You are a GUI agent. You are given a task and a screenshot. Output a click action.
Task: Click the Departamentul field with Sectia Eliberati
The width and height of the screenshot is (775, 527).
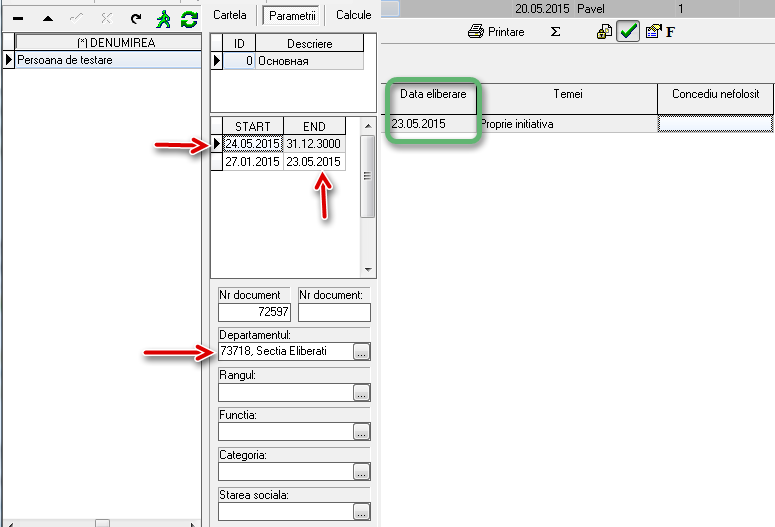click(286, 351)
